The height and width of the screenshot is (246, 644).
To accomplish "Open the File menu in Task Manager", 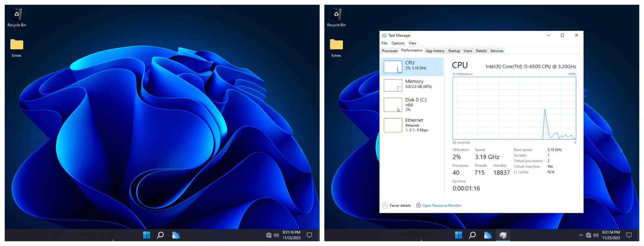I will (384, 43).
